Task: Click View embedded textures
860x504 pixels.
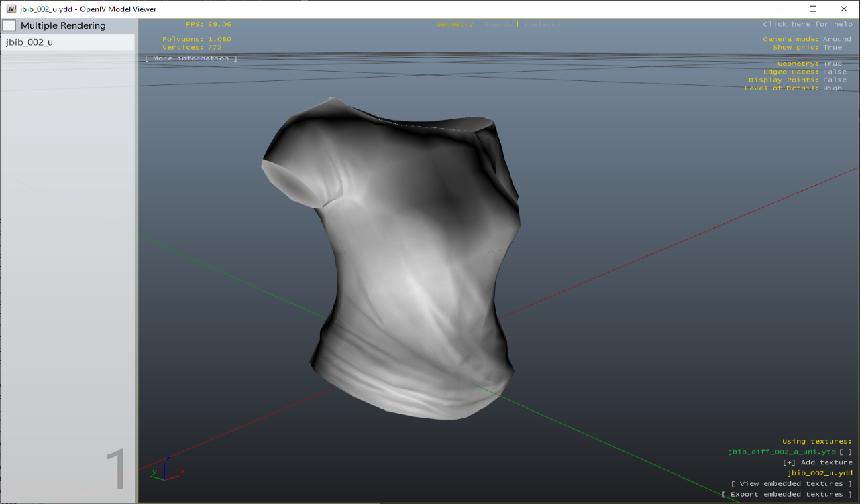Action: click(x=792, y=483)
